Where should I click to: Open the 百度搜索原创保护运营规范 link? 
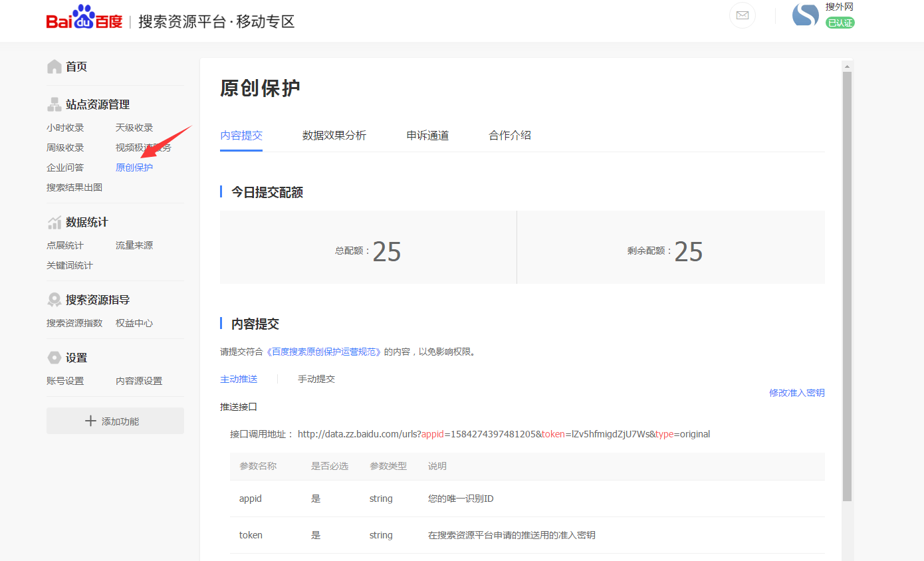pyautogui.click(x=324, y=352)
